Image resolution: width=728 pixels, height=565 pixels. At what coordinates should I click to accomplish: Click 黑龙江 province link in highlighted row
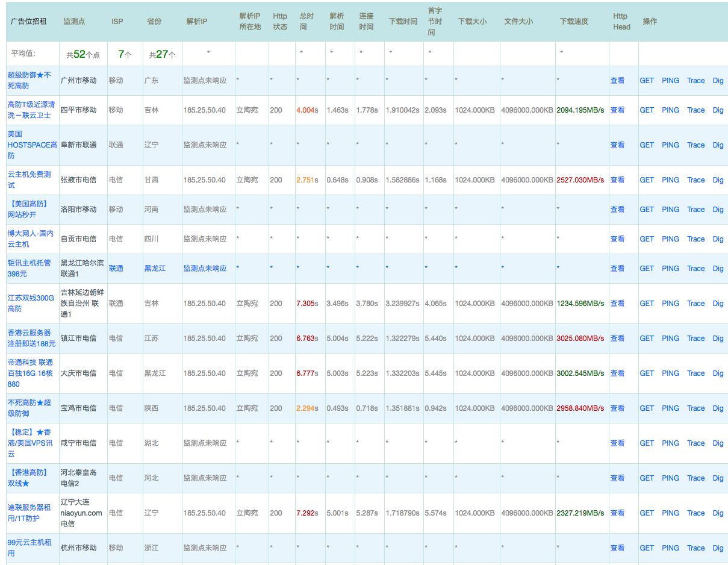tap(155, 269)
